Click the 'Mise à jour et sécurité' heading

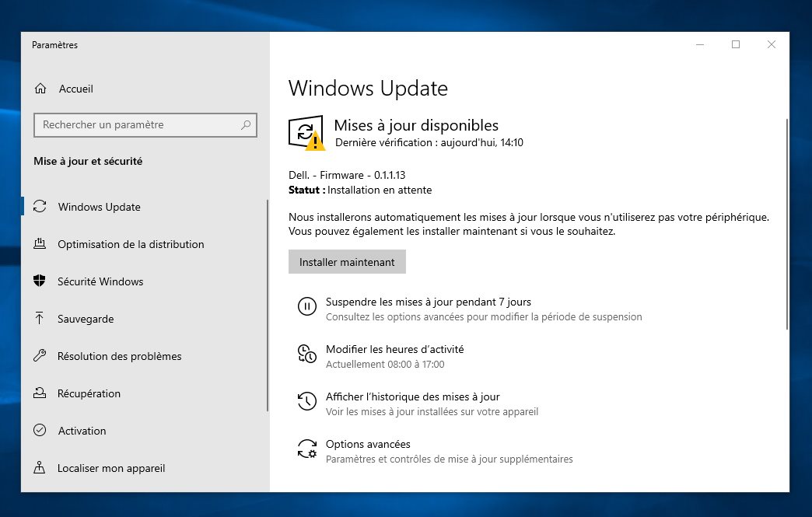click(88, 161)
